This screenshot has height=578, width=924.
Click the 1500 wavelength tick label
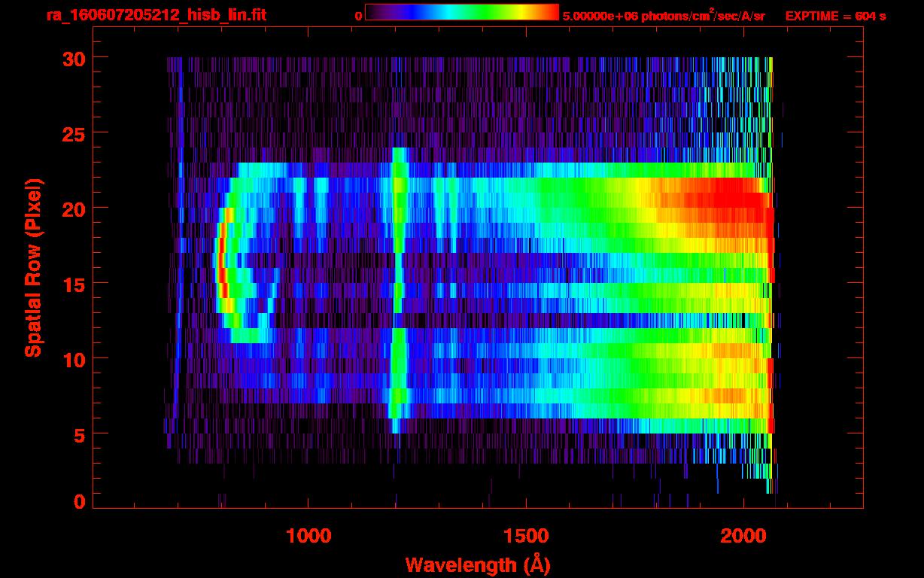[x=526, y=536]
